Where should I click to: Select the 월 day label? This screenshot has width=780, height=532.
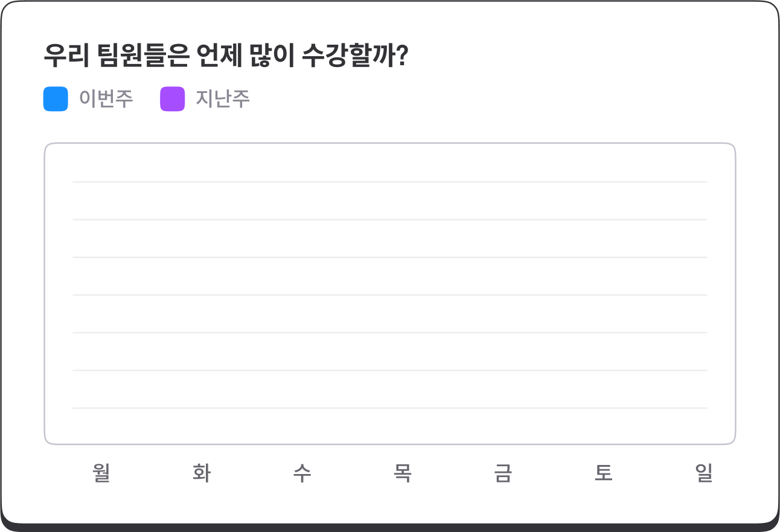101,473
